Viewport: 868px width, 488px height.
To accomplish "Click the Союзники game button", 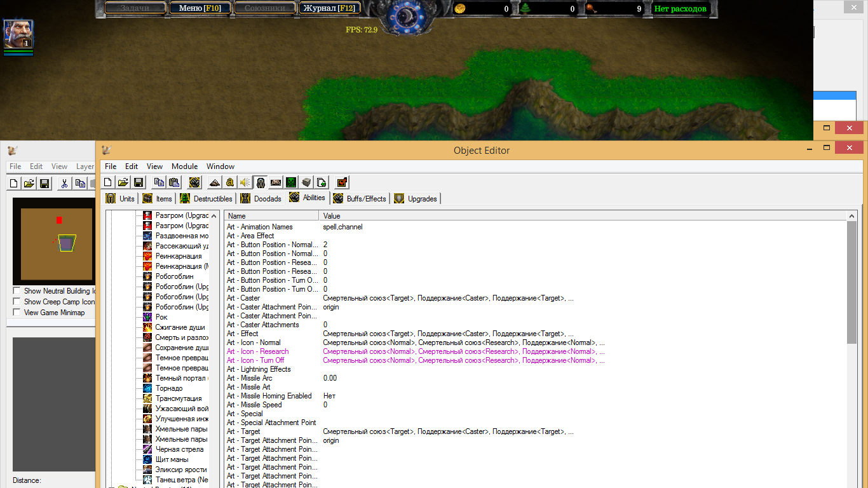I will click(264, 8).
